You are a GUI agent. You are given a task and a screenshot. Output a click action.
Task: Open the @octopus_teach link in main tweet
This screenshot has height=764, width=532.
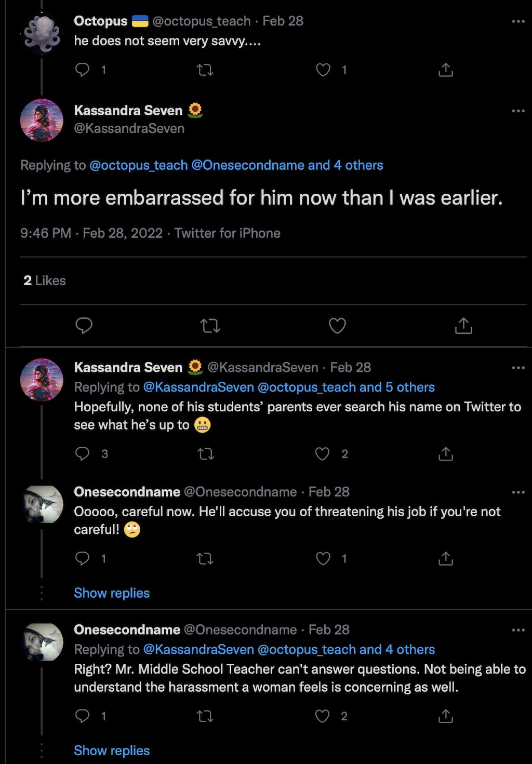pyautogui.click(x=139, y=165)
